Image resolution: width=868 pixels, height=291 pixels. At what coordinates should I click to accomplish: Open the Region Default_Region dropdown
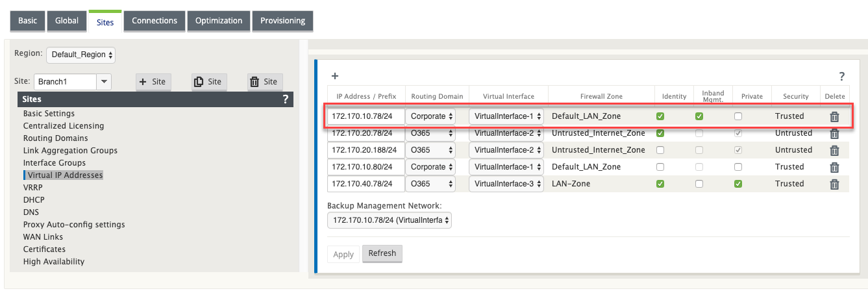[81, 55]
